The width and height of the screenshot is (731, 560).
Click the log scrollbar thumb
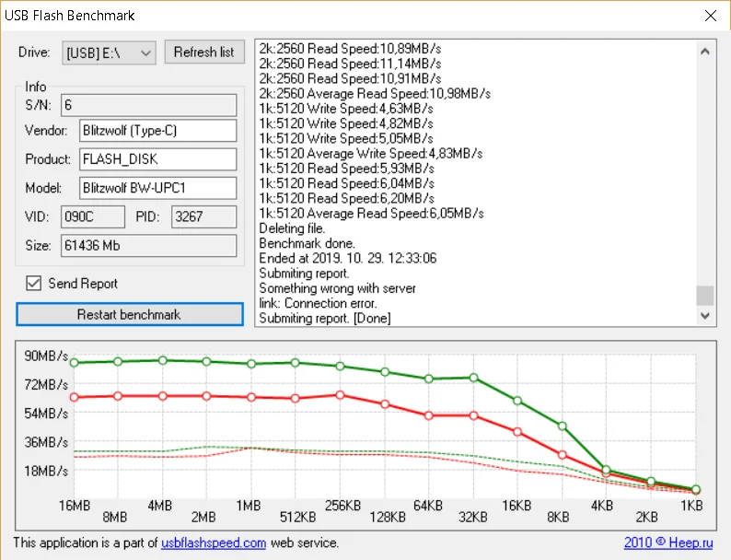[704, 295]
